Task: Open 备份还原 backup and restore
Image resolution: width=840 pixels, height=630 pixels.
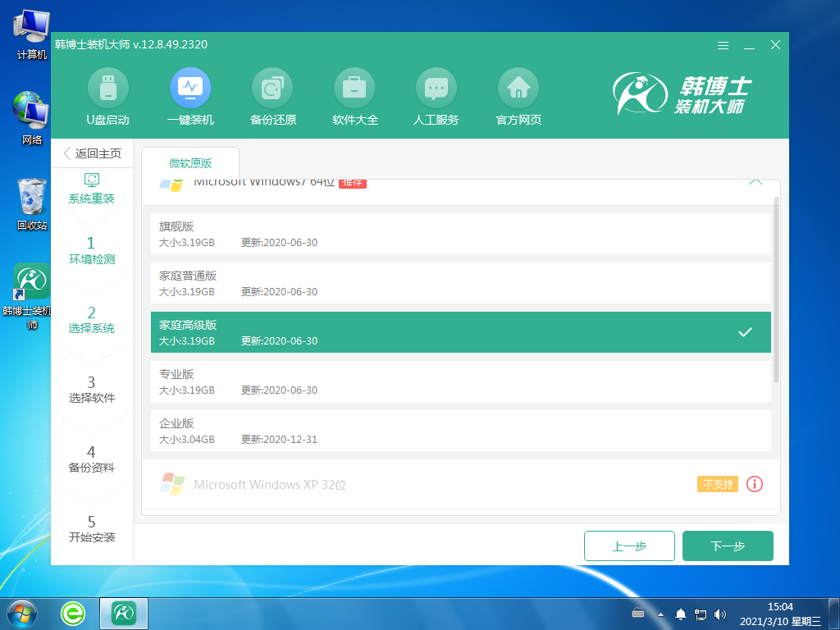Action: pos(272,97)
